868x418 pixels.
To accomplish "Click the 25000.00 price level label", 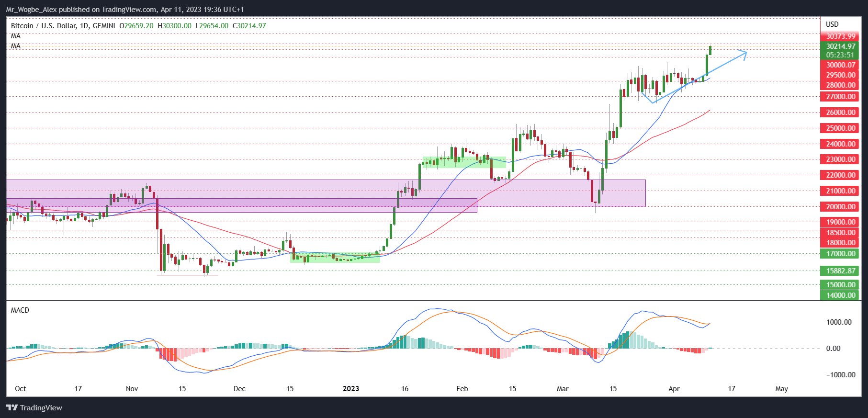I will [840, 128].
